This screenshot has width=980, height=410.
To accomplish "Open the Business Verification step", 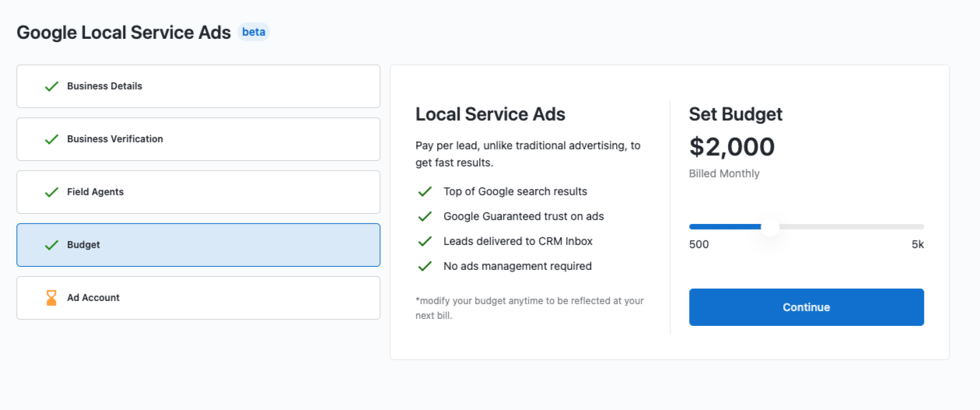I will point(198,139).
